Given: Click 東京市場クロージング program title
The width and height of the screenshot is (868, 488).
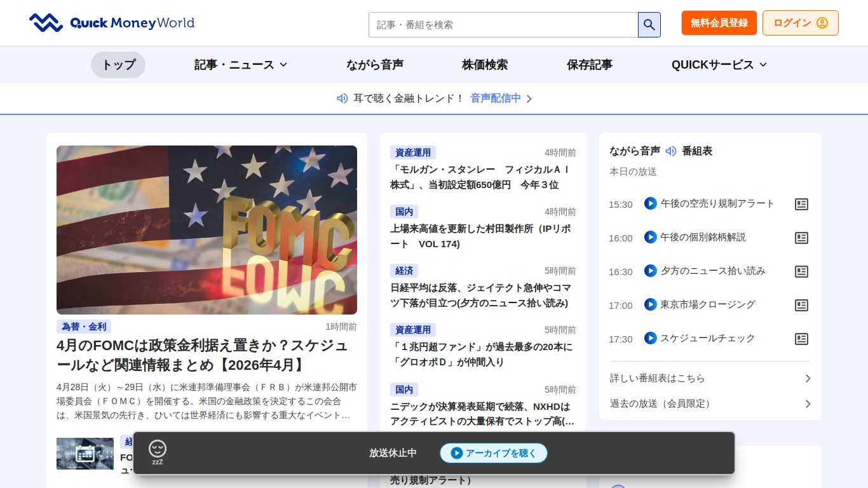Looking at the screenshot, I should 708,304.
